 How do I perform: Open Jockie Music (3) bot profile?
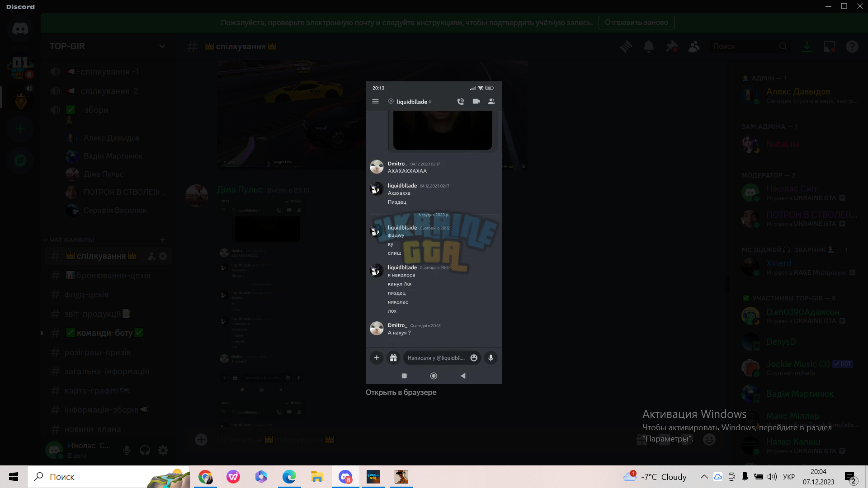pos(799,368)
